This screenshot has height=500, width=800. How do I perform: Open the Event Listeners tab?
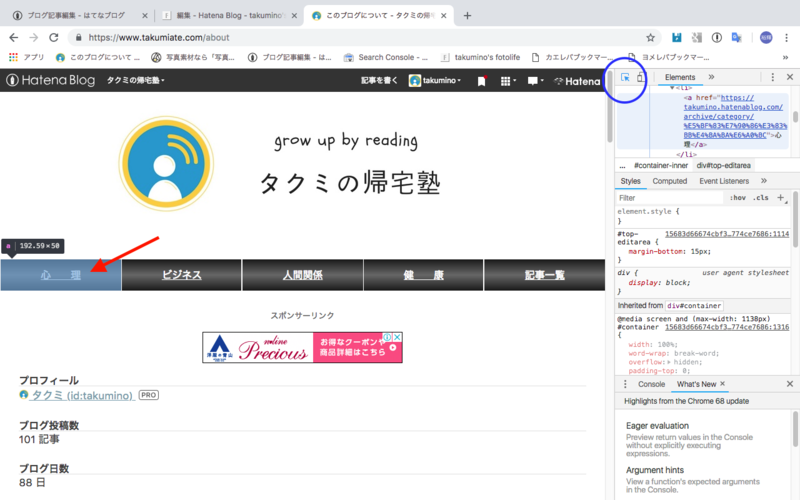[724, 181]
